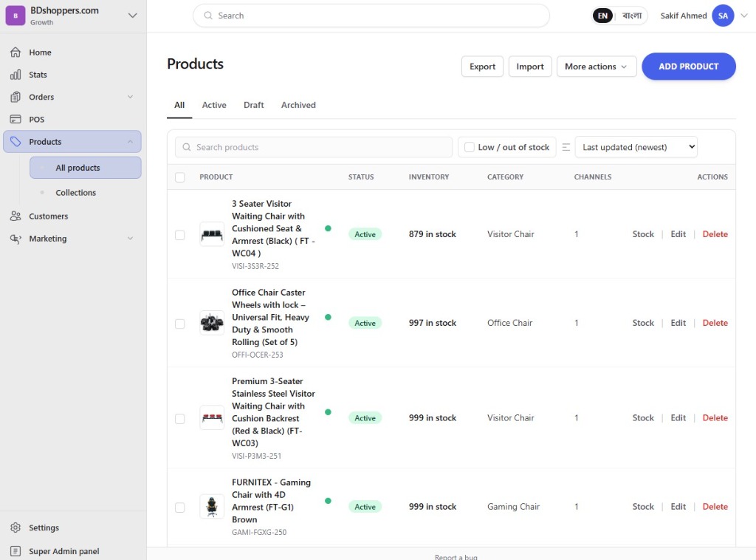This screenshot has height=560, width=756.
Task: Select the 3 Seater Visitor Waiting Chair checkbox
Action: click(180, 235)
